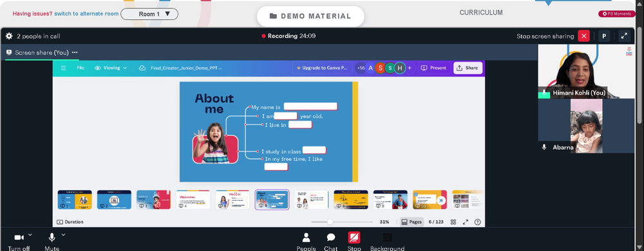Open the Canva hamburger menu

click(x=63, y=68)
